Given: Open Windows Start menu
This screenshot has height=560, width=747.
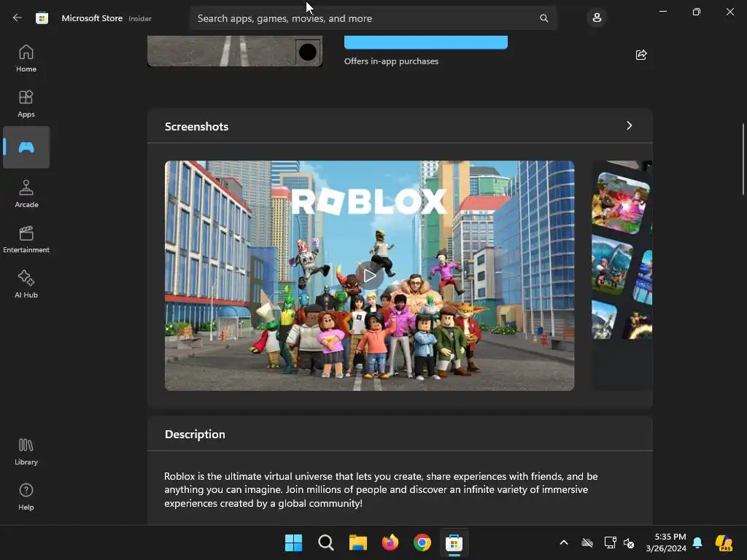Looking at the screenshot, I should tap(293, 542).
